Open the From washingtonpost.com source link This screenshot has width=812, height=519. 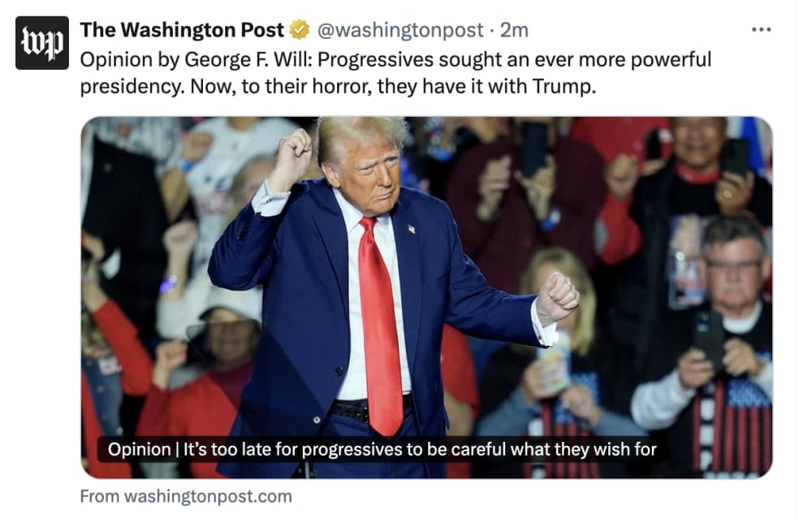(186, 496)
